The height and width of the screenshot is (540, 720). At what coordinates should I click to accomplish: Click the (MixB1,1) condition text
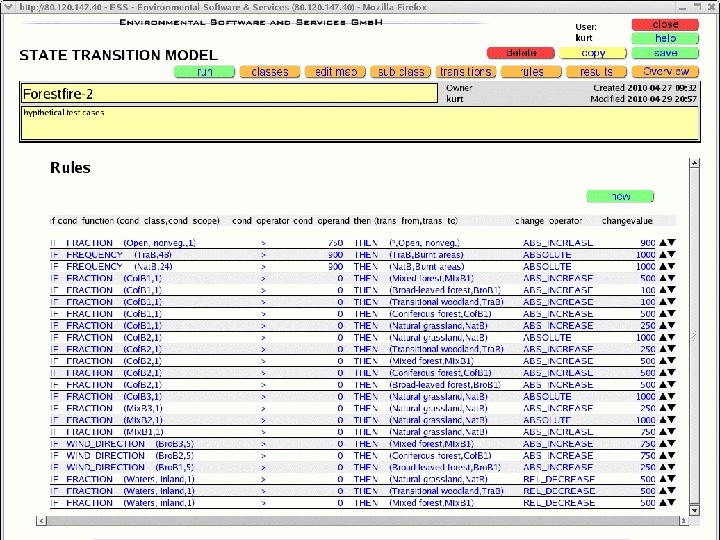click(x=143, y=432)
